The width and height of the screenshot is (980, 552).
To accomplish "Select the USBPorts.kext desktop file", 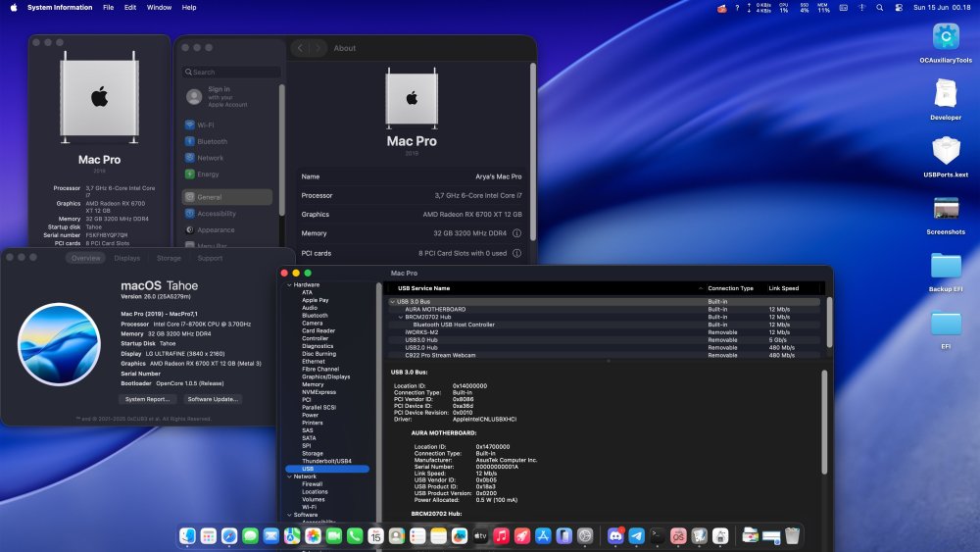I will pos(946,157).
